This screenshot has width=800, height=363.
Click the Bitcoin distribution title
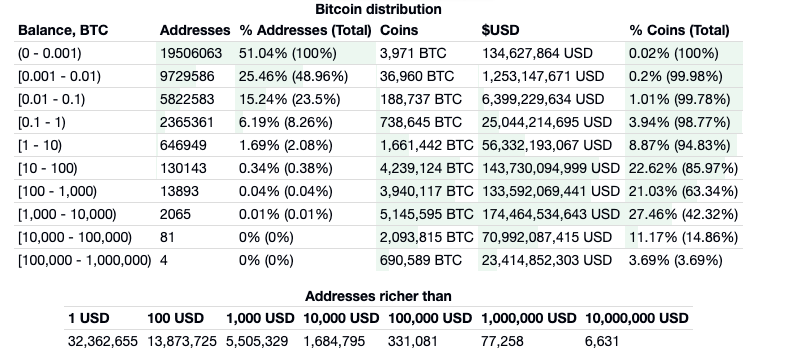(x=378, y=9)
